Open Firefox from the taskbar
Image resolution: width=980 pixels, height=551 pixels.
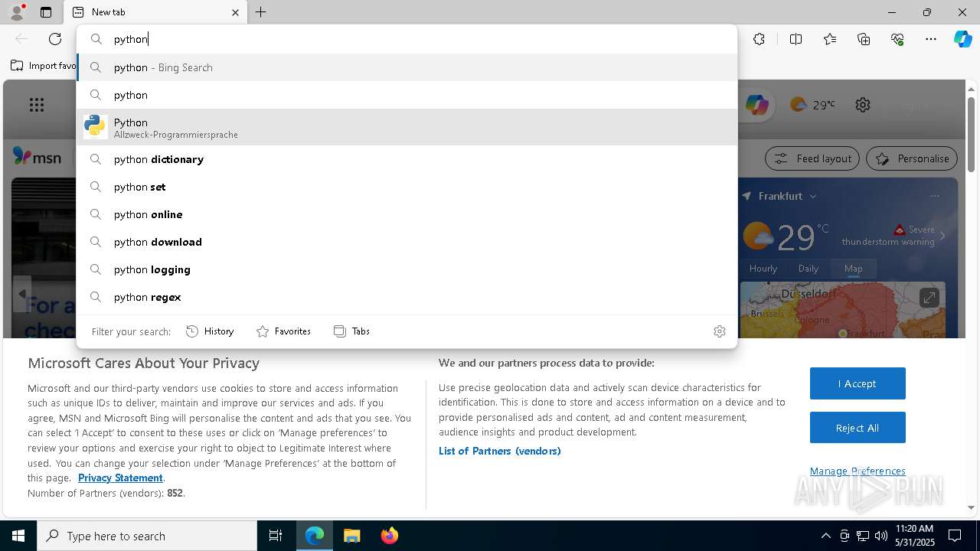389,536
